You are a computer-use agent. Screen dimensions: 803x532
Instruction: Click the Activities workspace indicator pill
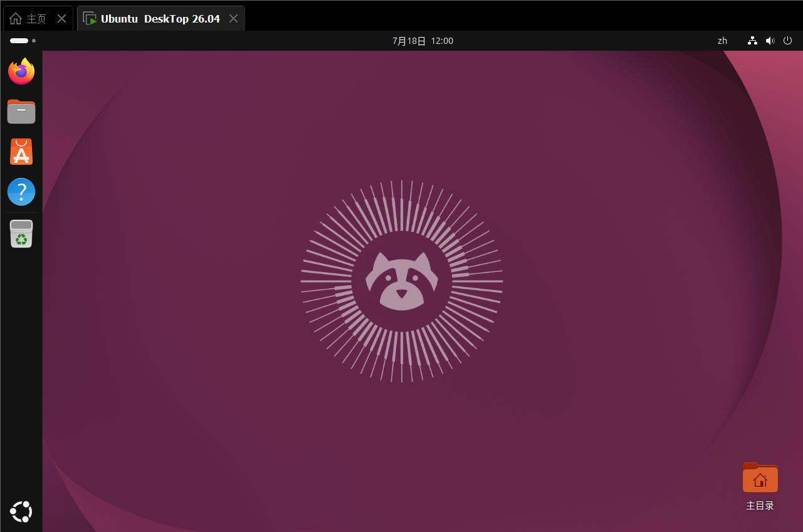[x=23, y=41]
